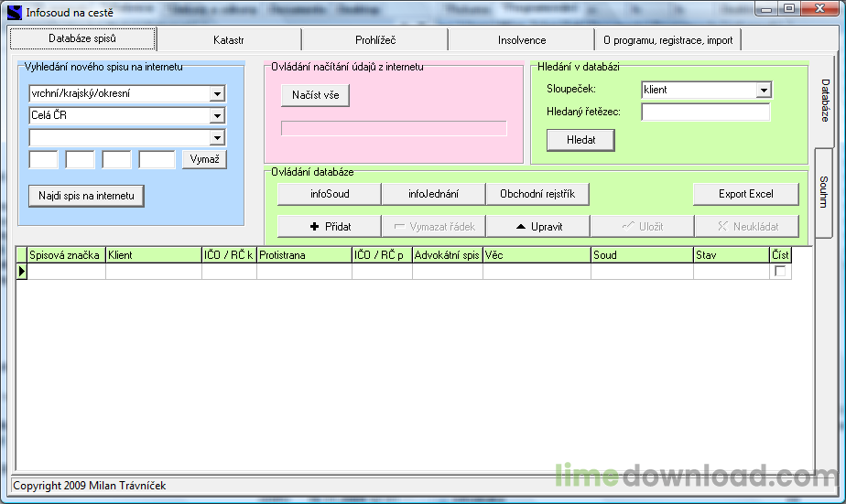Click the Vymazat řádek button
846x504 pixels.
pyautogui.click(x=434, y=227)
